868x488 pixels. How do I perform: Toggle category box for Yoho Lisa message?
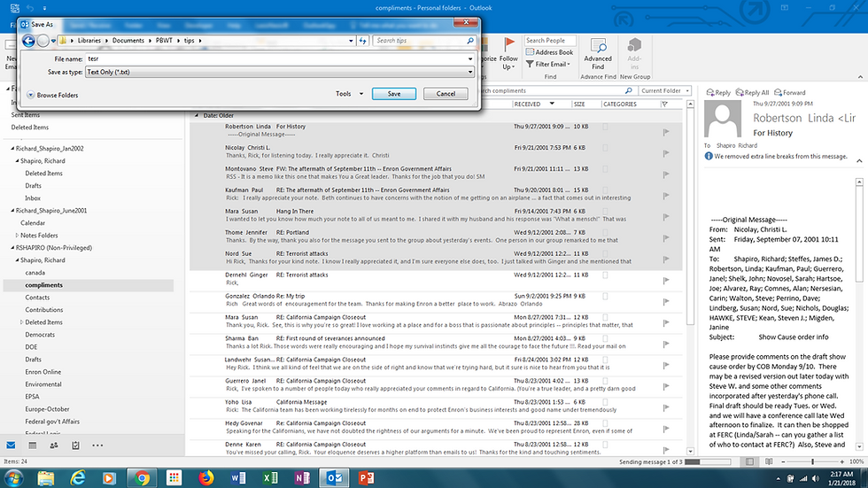605,402
